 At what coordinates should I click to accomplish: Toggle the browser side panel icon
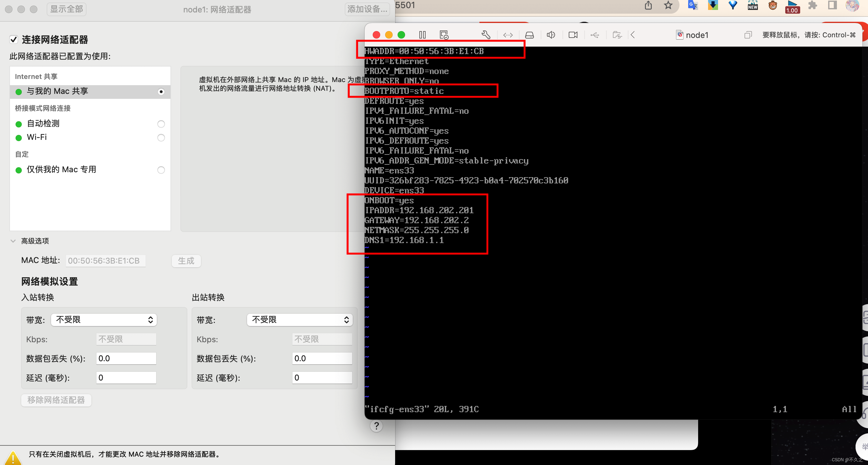tap(832, 5)
